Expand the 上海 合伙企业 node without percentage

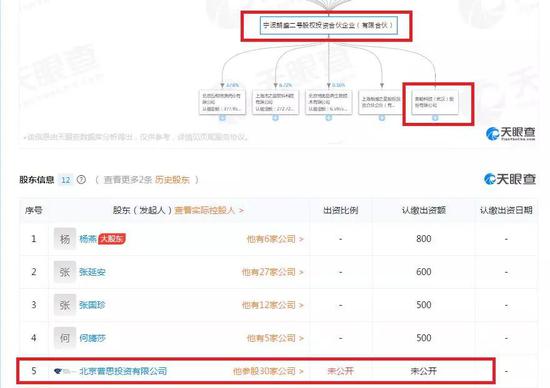(x=382, y=118)
